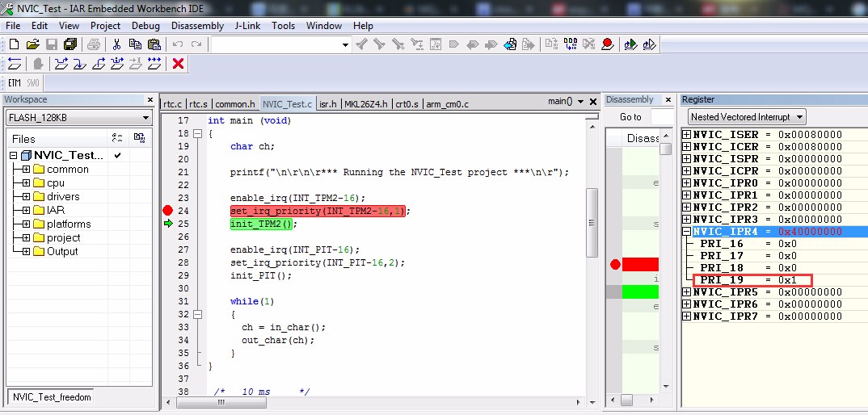Click the red breakpoint marker on line 24
This screenshot has height=415, width=868.
click(168, 210)
